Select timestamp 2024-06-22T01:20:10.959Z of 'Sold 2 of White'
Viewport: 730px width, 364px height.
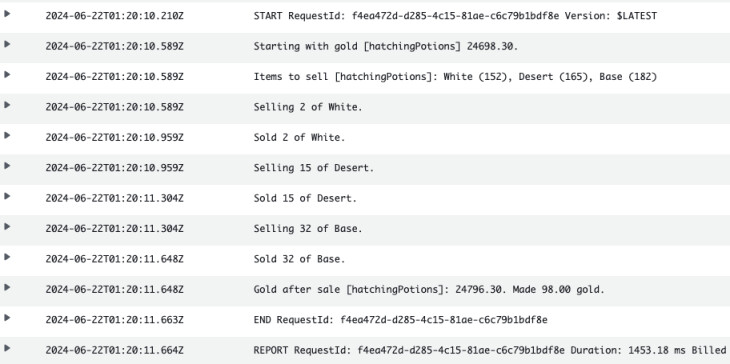[115, 138]
